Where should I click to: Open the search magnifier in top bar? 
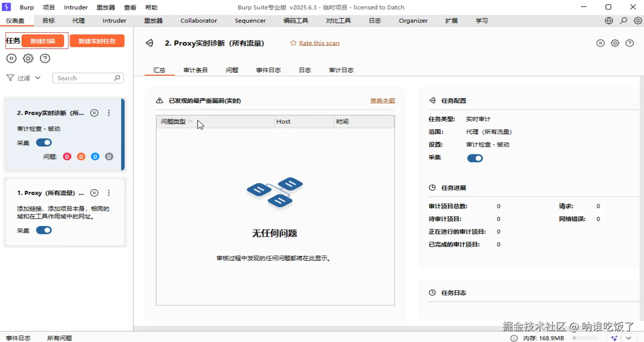pyautogui.click(x=623, y=20)
